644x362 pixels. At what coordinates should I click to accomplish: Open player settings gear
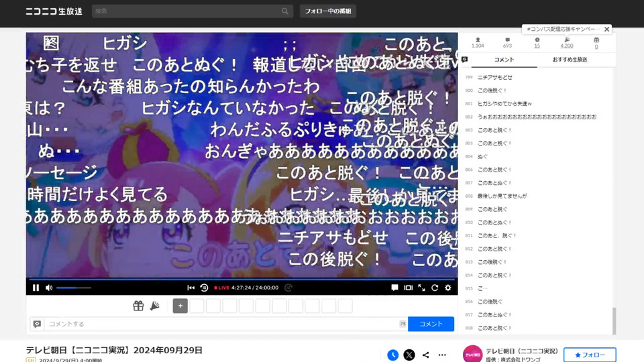[448, 288]
